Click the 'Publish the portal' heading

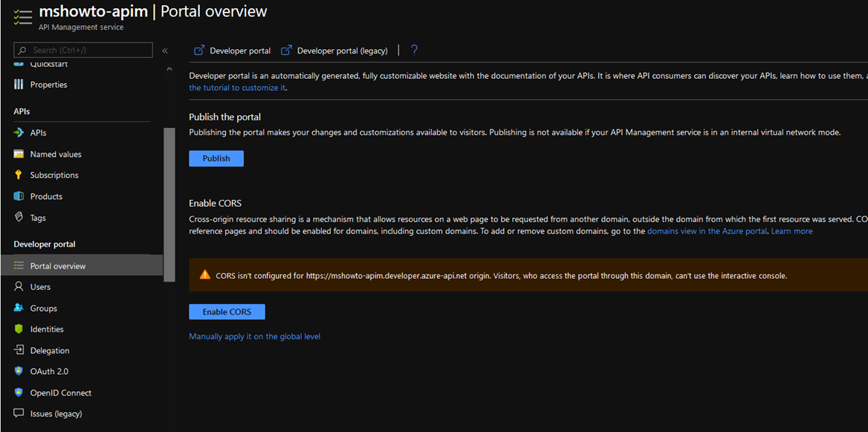point(224,117)
